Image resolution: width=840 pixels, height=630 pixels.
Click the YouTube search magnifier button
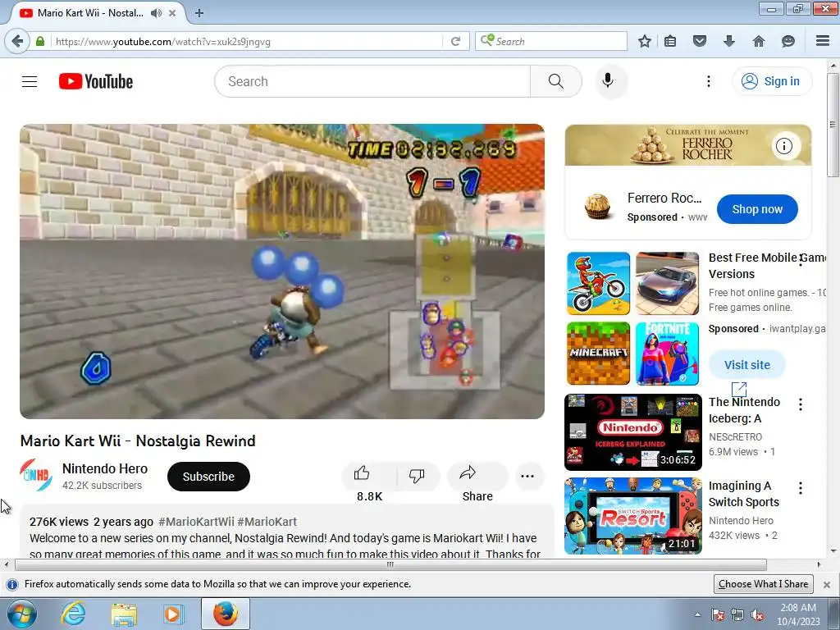[555, 81]
